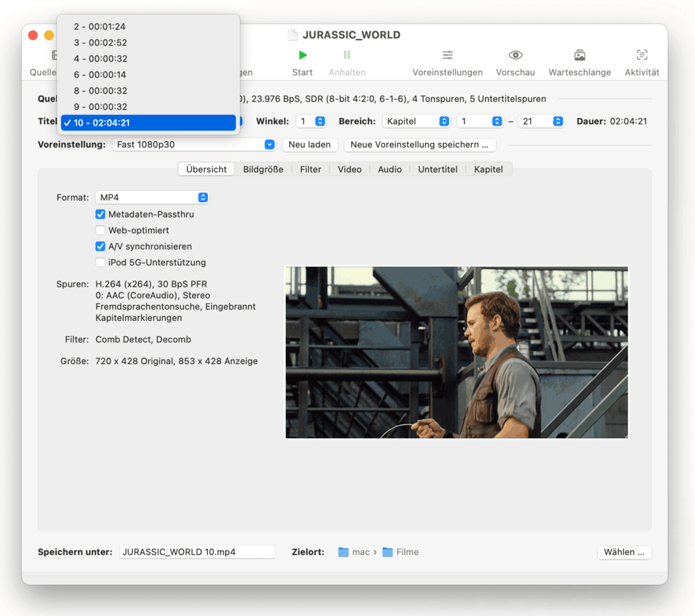Viewport: 695px width, 616px height.
Task: Click the mac folder icon in Zielort
Action: tap(343, 552)
